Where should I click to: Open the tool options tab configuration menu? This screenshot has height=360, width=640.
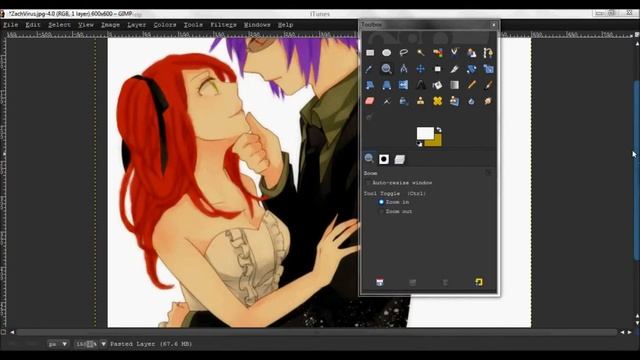(488, 173)
